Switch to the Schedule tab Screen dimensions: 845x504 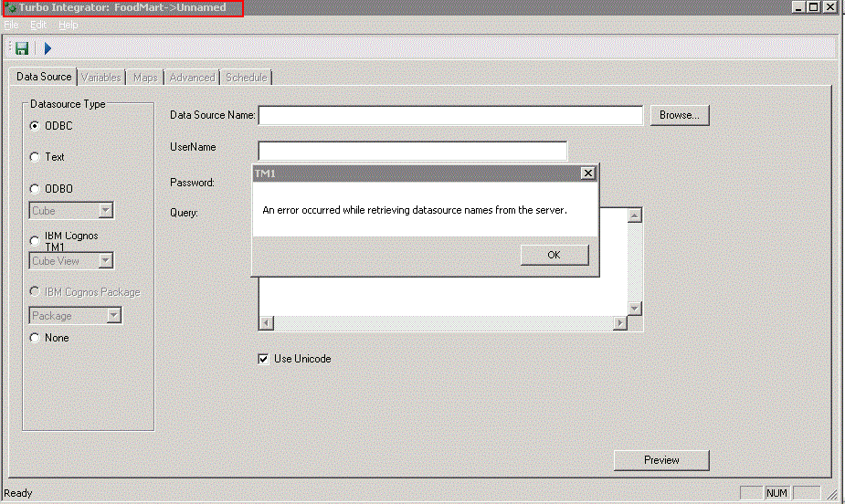coord(247,78)
